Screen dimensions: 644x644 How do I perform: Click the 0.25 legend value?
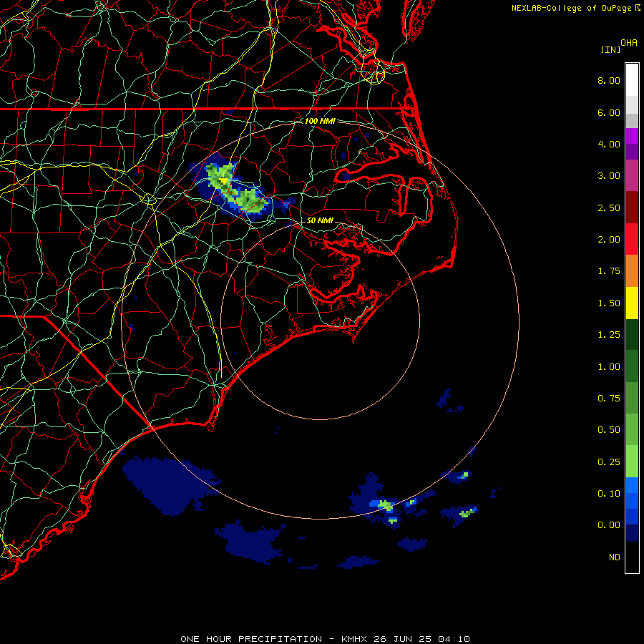pos(609,462)
